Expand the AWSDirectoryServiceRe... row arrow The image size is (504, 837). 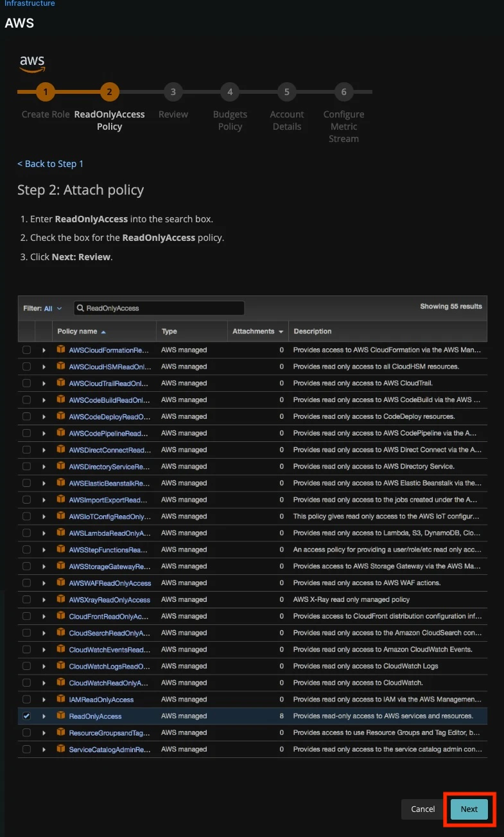(x=44, y=467)
